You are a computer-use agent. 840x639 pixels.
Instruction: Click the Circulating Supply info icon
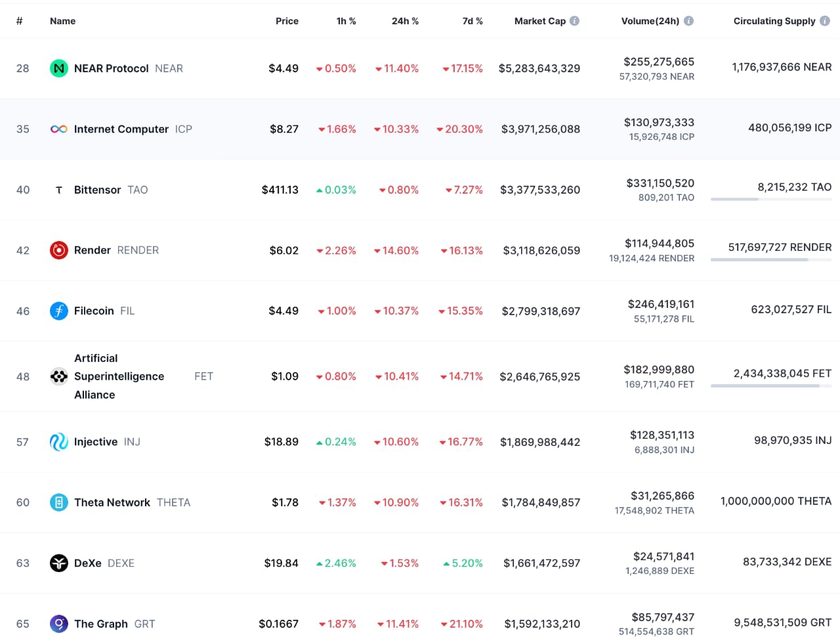tap(825, 21)
